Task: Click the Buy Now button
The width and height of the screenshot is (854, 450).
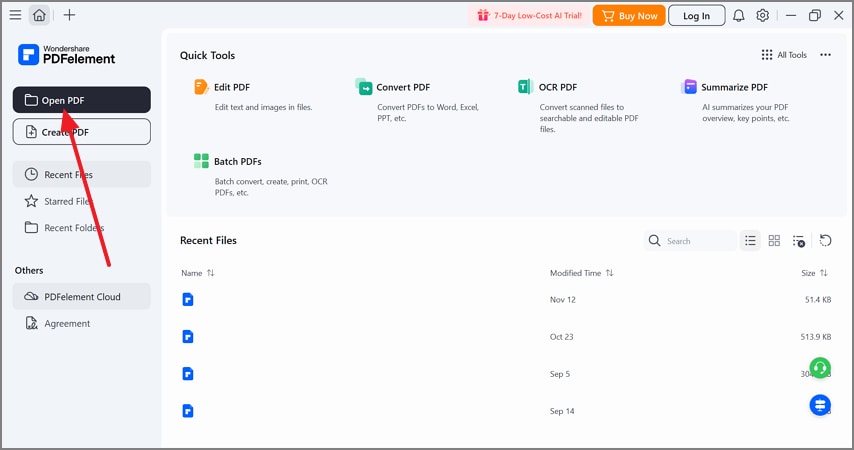Action: [x=629, y=15]
